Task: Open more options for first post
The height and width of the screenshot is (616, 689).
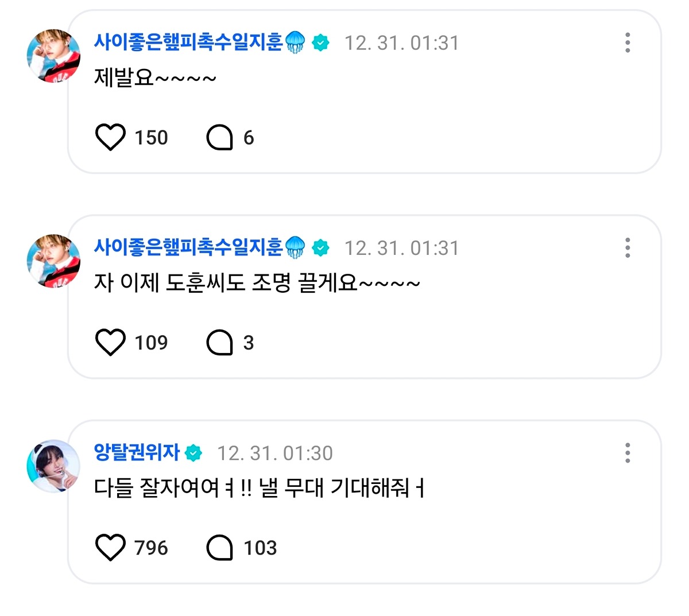Action: click(x=628, y=43)
